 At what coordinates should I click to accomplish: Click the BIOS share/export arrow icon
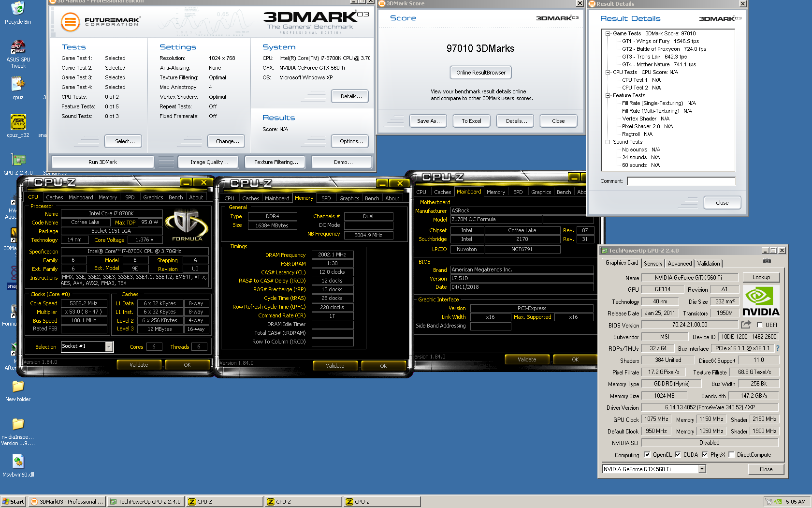746,325
